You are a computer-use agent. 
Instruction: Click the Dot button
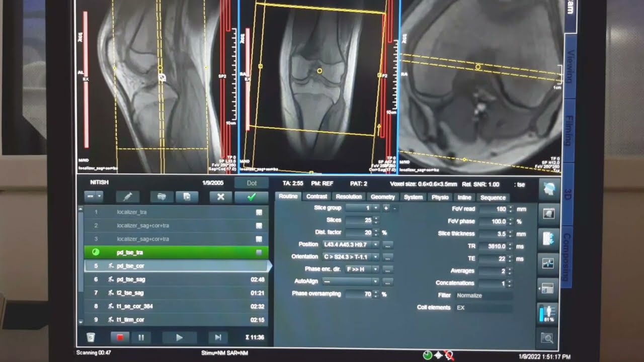pyautogui.click(x=252, y=184)
